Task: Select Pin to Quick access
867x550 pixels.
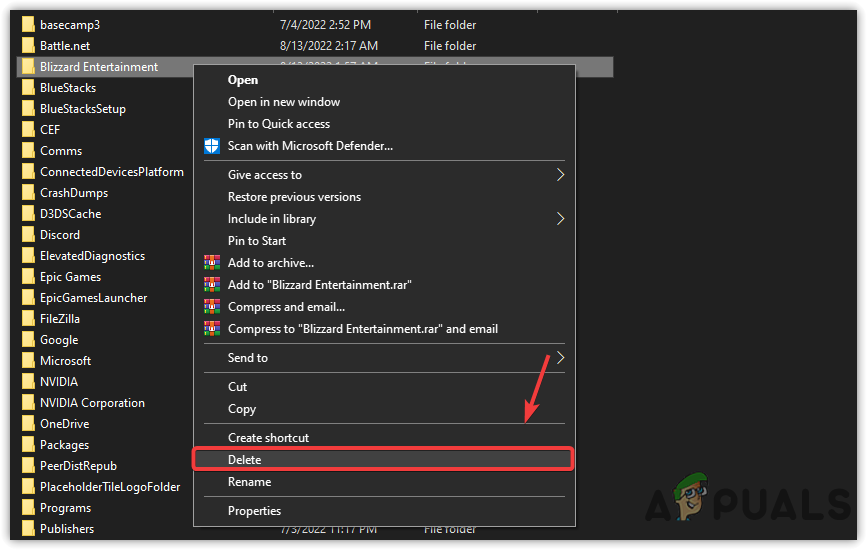Action: point(278,124)
